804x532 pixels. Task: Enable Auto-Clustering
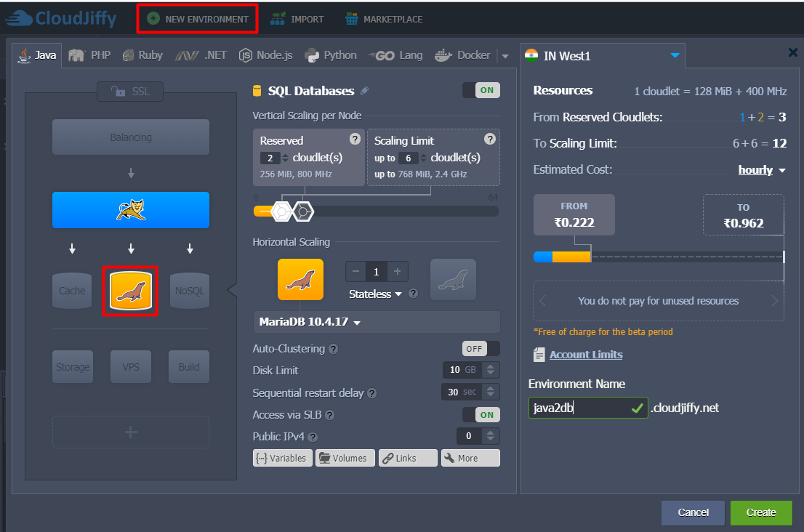tap(481, 348)
